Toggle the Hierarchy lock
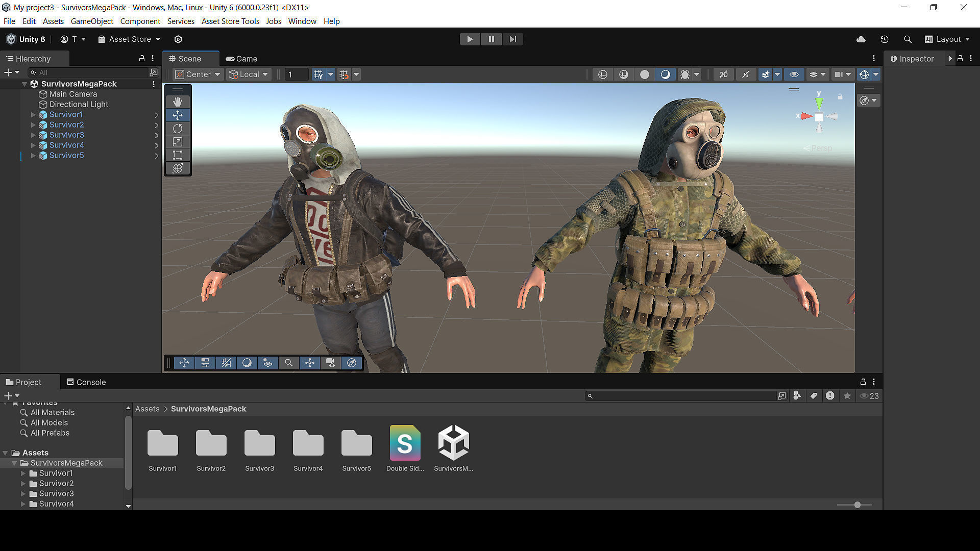The height and width of the screenshot is (551, 980). (x=142, y=59)
